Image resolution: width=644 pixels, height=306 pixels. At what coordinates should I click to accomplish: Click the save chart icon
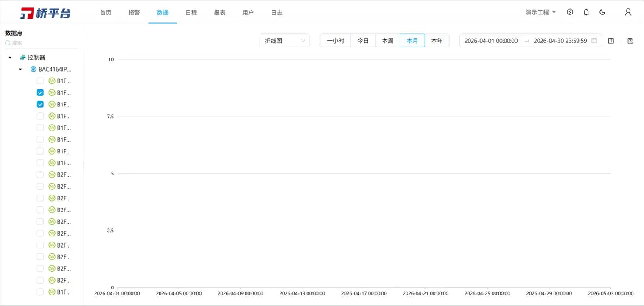coord(630,41)
